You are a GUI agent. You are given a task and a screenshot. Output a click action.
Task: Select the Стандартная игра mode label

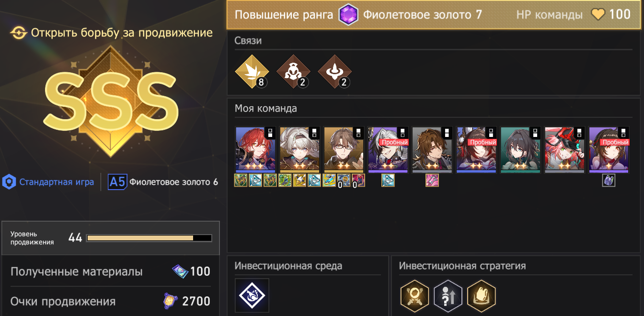pyautogui.click(x=57, y=182)
